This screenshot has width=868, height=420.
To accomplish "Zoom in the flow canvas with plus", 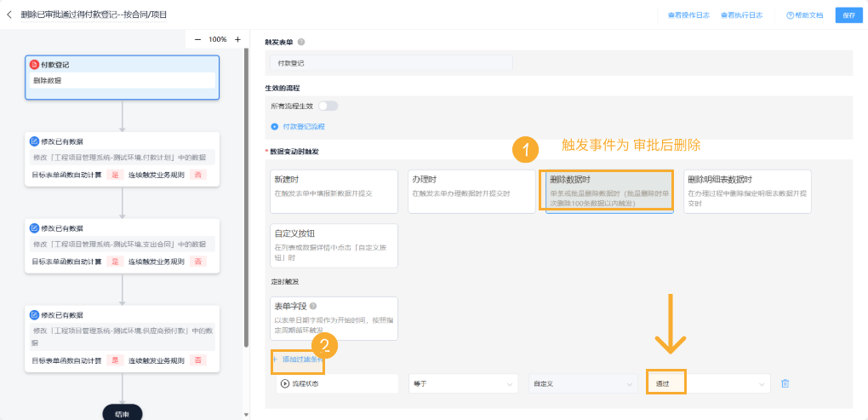I will point(237,39).
